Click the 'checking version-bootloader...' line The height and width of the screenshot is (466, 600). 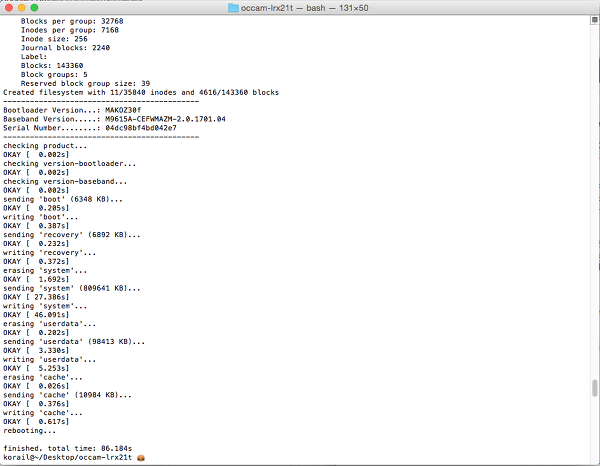click(x=70, y=163)
